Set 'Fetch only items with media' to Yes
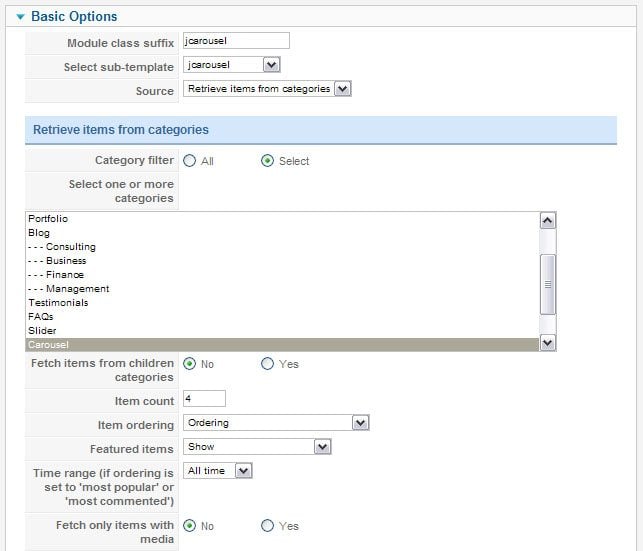The height and width of the screenshot is (551, 643). pyautogui.click(x=267, y=526)
